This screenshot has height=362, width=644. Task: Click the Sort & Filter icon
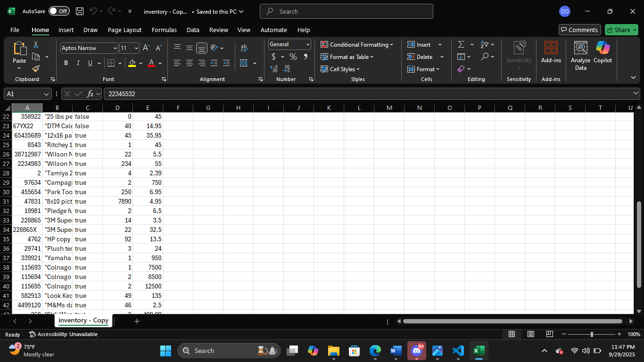484,44
